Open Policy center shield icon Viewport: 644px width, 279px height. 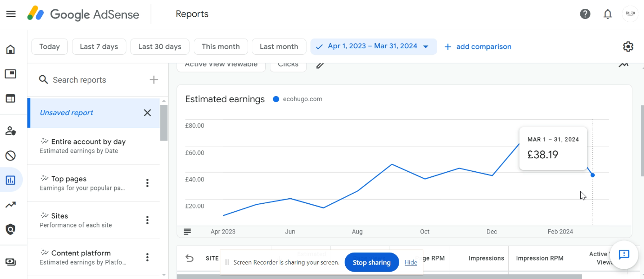coord(10,229)
